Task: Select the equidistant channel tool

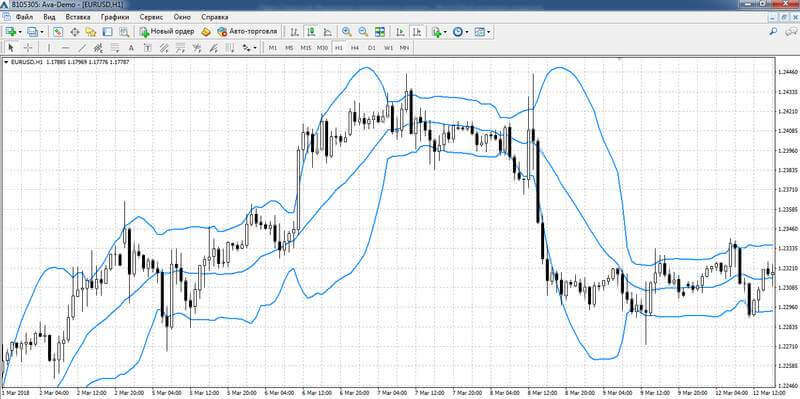Action: 98,47
